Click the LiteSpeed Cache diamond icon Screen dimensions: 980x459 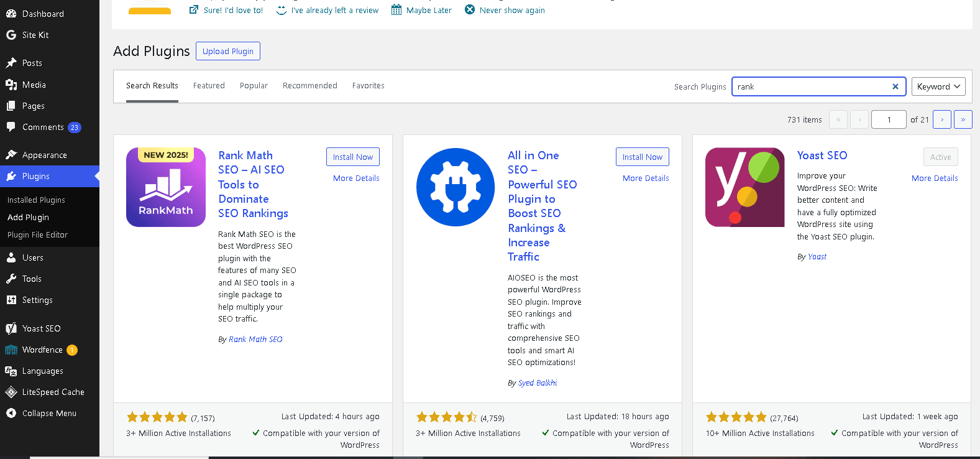(x=11, y=392)
